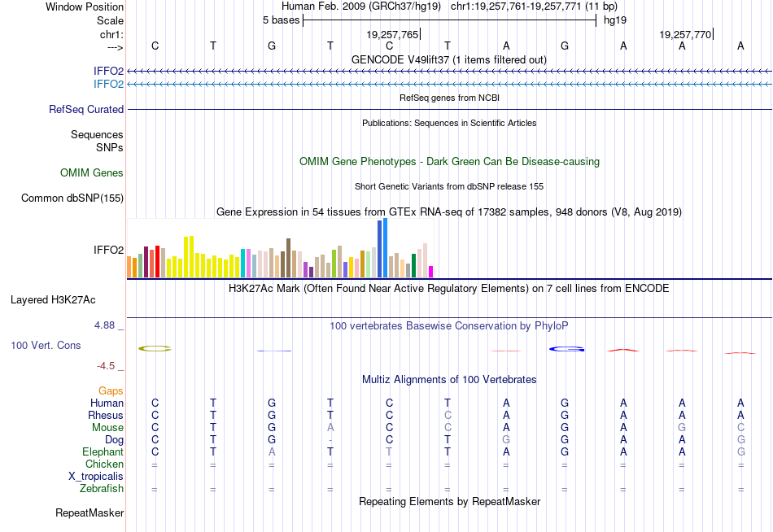Click the GTEx Gene Expression track title
Image resolution: width=773 pixels, height=532 pixels.
click(449, 212)
